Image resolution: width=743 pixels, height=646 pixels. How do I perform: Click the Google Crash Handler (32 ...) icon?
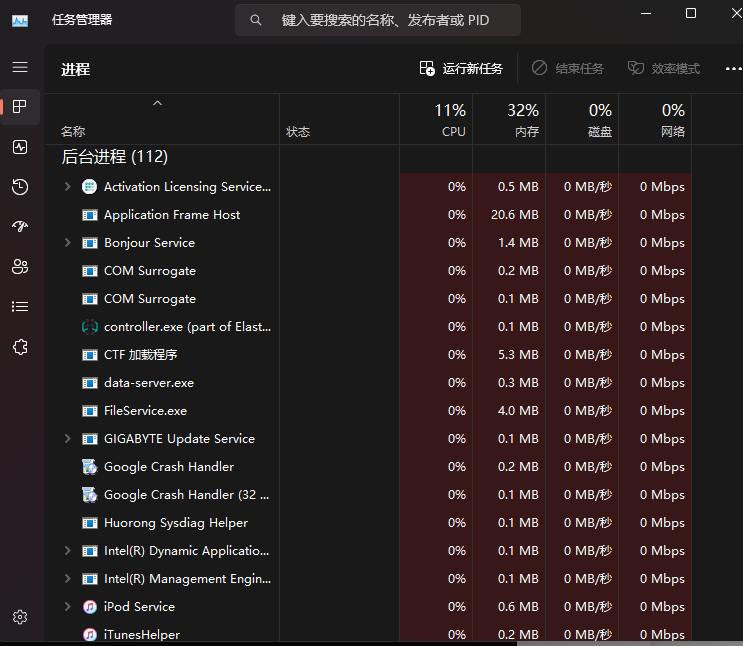(90, 495)
